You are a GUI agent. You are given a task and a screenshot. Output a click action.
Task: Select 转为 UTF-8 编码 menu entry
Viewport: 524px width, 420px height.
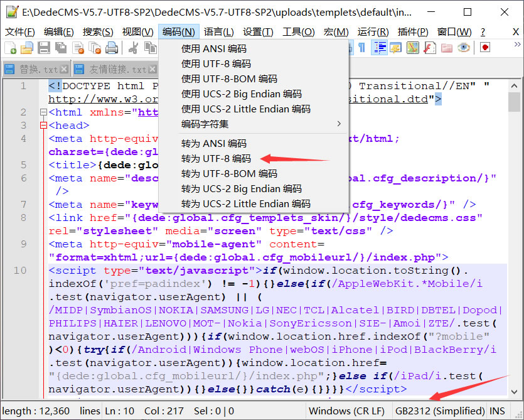(x=217, y=158)
